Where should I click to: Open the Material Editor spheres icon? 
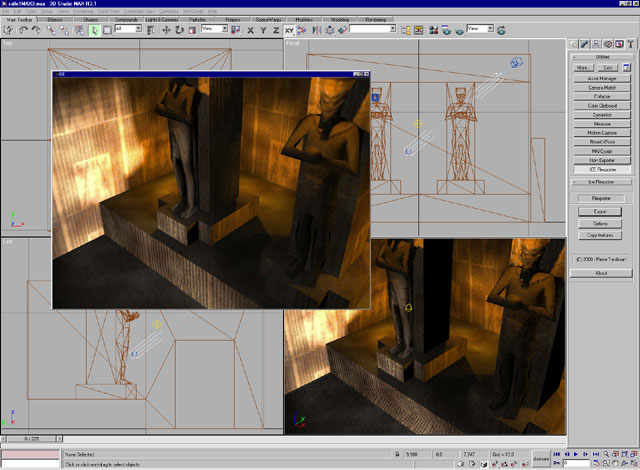tap(433, 30)
